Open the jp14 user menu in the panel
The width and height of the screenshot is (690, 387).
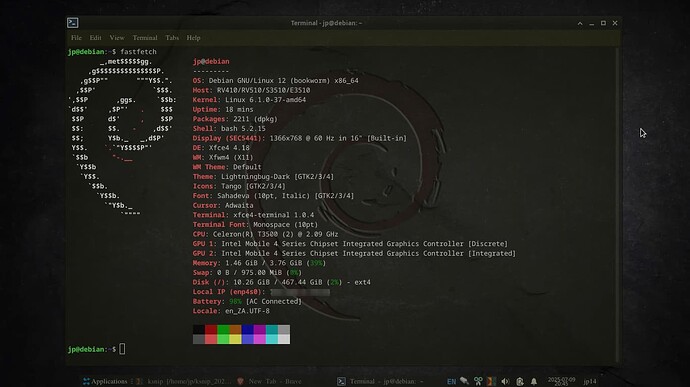tap(590, 381)
